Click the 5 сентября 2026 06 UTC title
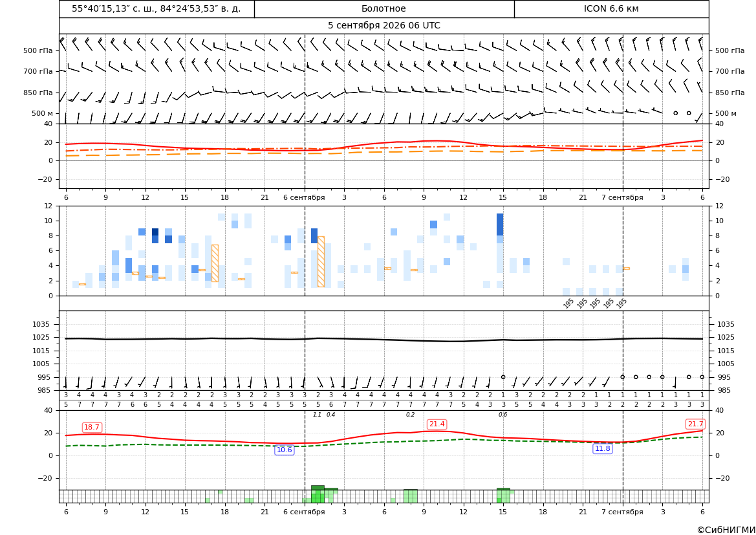Screen dimensions: 756x535 [383, 26]
